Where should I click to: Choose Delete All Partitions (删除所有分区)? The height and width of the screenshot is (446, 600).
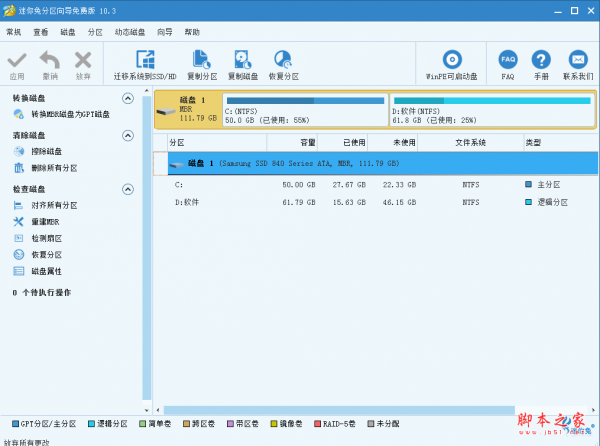coord(54,168)
